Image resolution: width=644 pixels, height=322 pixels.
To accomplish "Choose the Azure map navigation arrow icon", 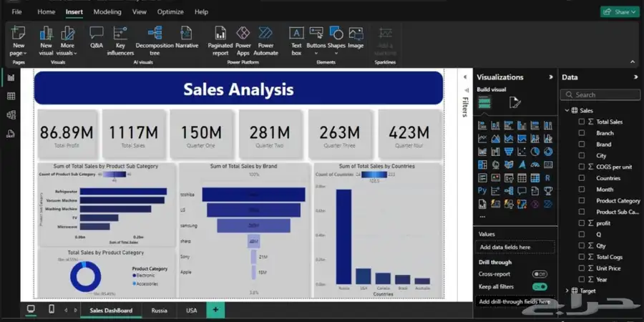I will click(x=522, y=165).
